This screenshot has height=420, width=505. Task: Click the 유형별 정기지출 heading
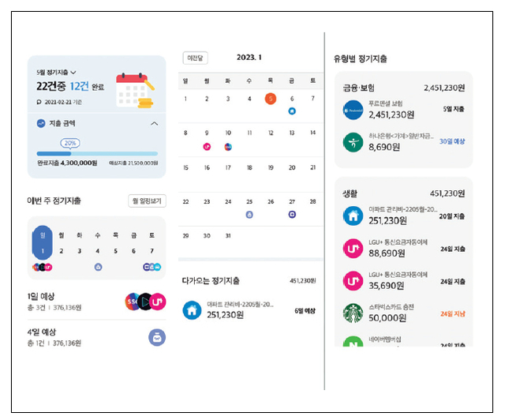[361, 58]
